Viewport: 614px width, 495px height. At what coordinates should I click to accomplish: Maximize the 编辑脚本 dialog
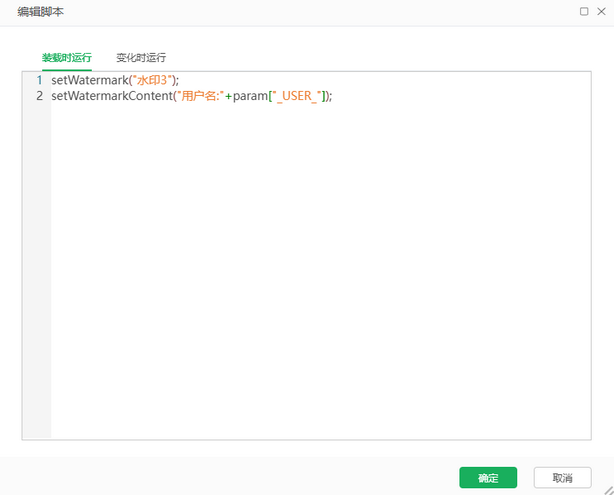(x=584, y=11)
